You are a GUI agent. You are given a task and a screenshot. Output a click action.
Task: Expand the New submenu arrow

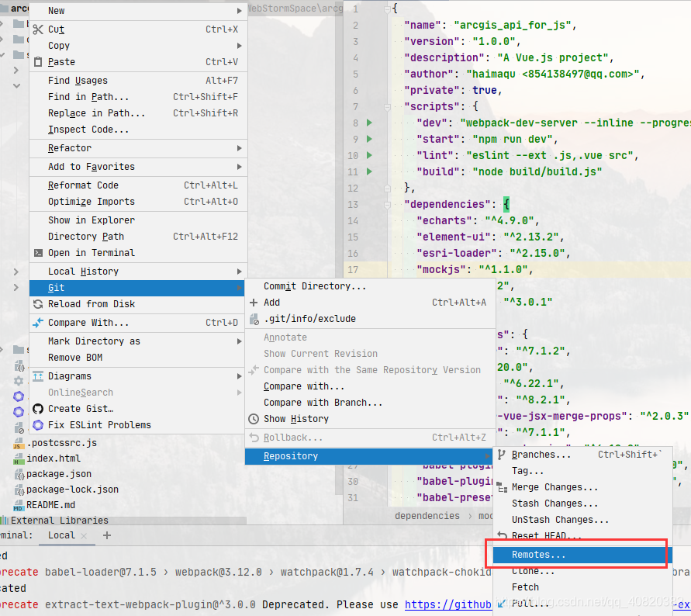pyautogui.click(x=240, y=11)
